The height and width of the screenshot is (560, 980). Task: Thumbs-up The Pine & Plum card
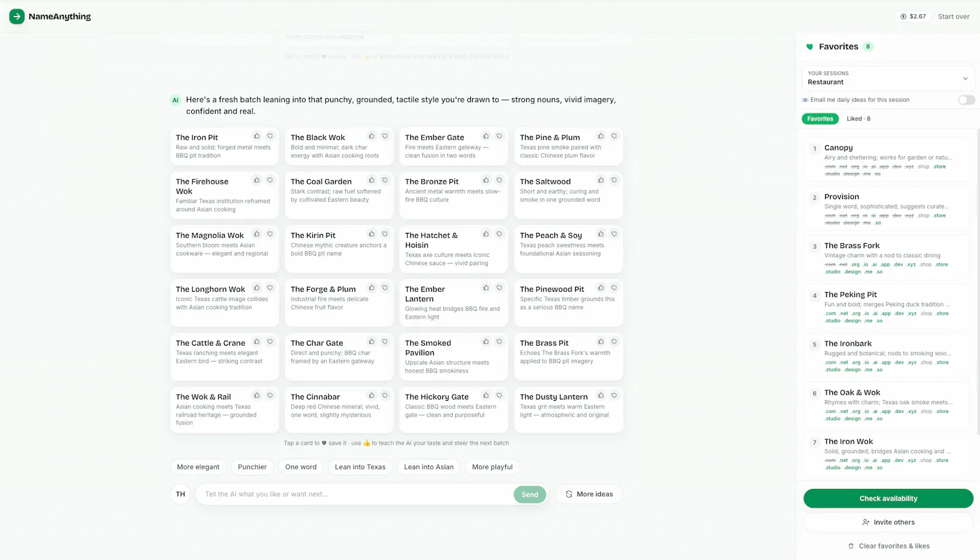(601, 136)
